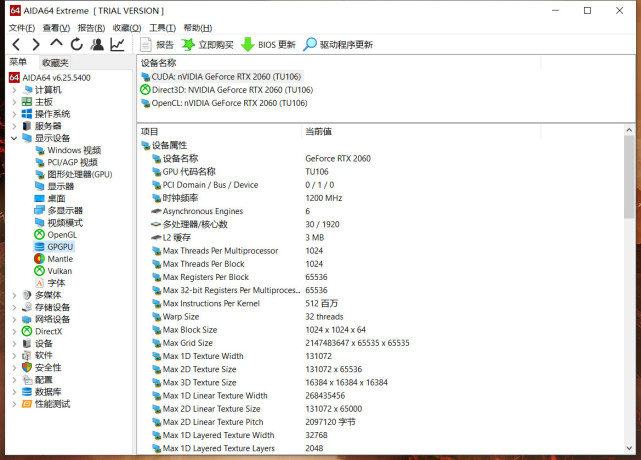Select 字体 in the tree

pos(50,283)
